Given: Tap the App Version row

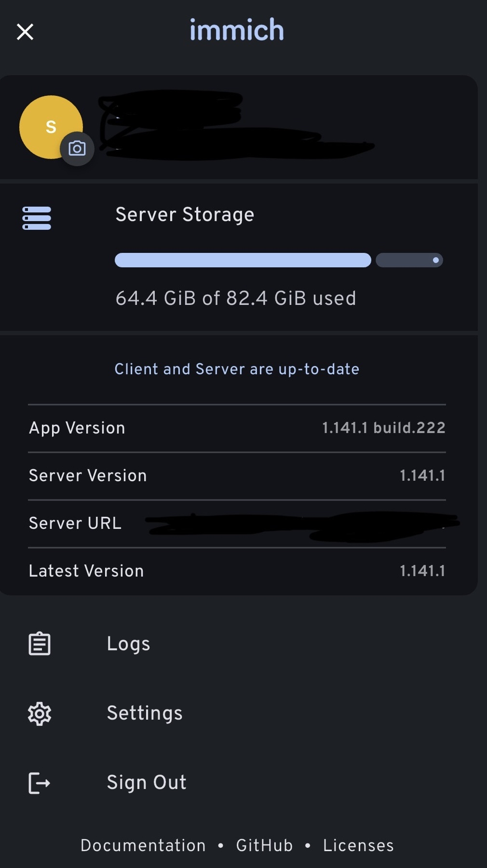Looking at the screenshot, I should 237,428.
